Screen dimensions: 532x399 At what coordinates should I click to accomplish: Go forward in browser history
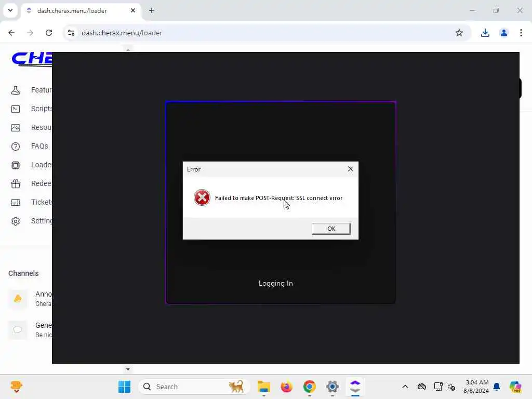point(30,33)
